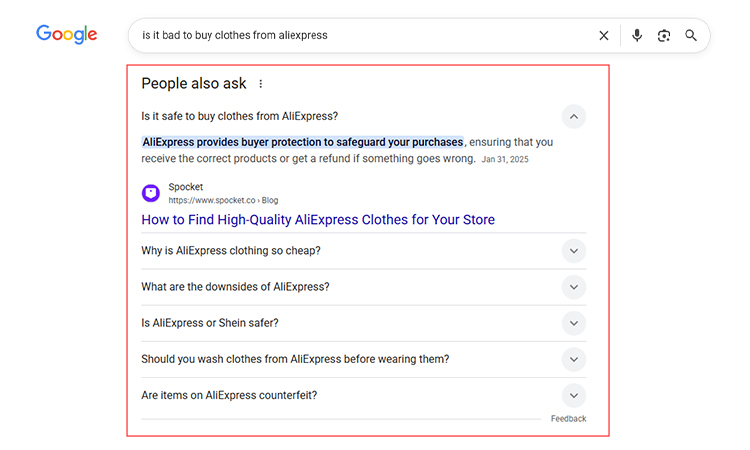
Task: Select the highlighted 'AliExpress provides buyer protection' text
Action: pyautogui.click(x=303, y=142)
